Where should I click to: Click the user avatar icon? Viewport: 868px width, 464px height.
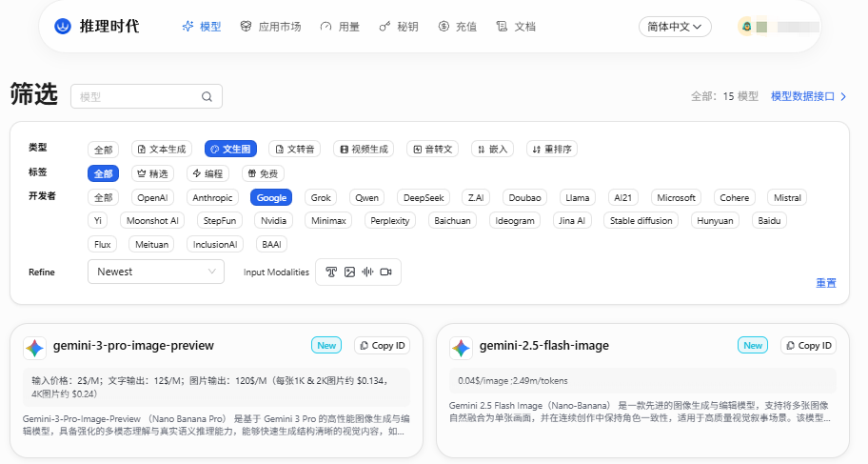[x=746, y=27]
